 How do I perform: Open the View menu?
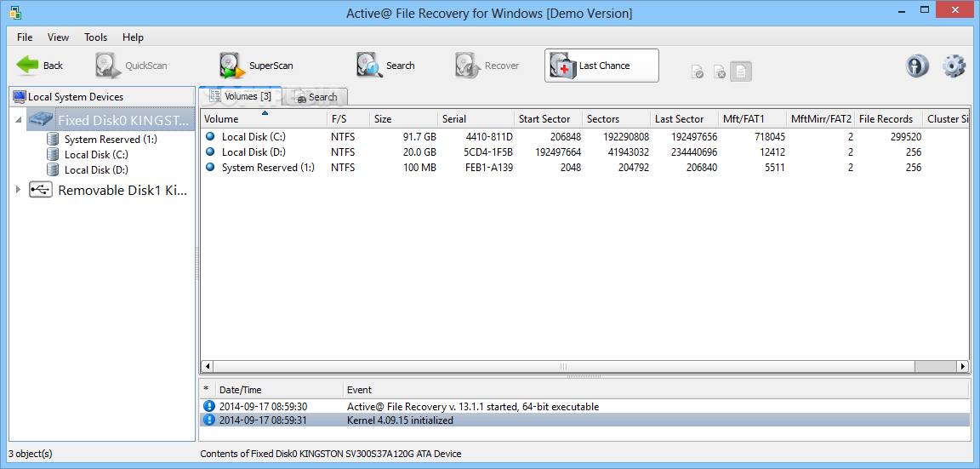pyautogui.click(x=58, y=37)
